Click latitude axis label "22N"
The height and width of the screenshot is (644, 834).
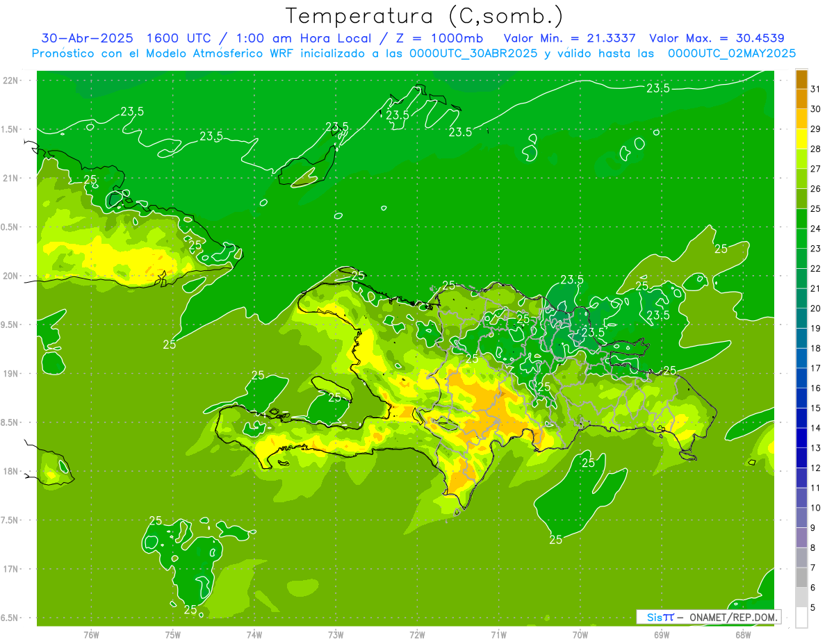[x=10, y=81]
